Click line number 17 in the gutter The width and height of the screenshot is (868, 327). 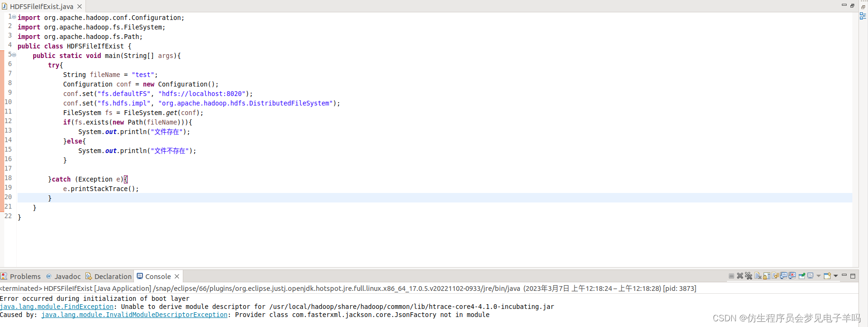[8, 168]
